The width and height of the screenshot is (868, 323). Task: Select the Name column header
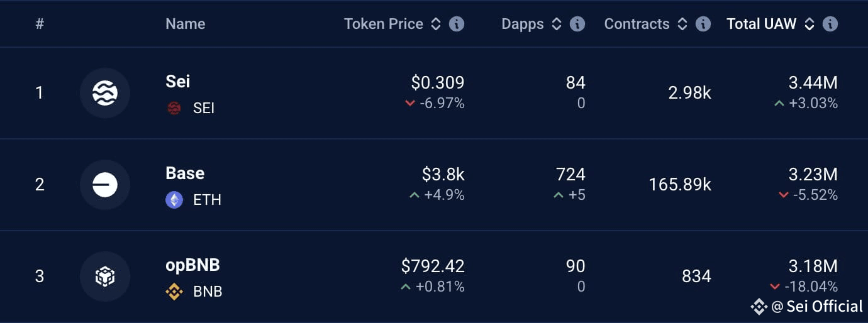(x=186, y=24)
